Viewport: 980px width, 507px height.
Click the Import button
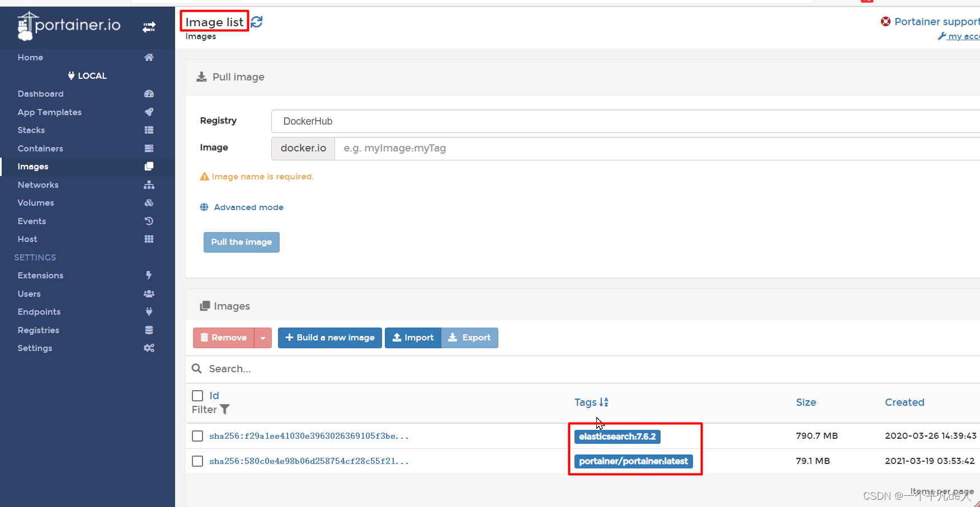[413, 338]
